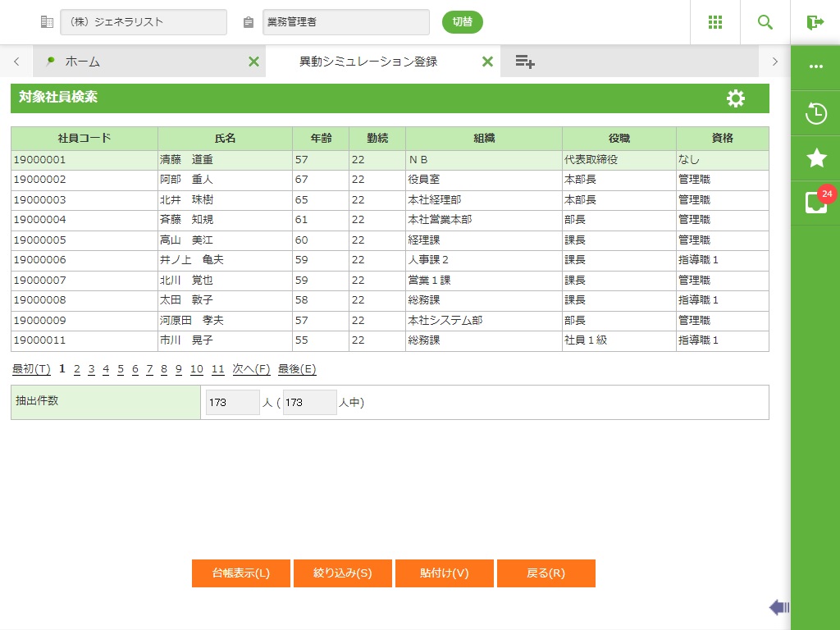Image resolution: width=840 pixels, height=630 pixels.
Task: Go to page 5 in pagination
Action: 121,369
